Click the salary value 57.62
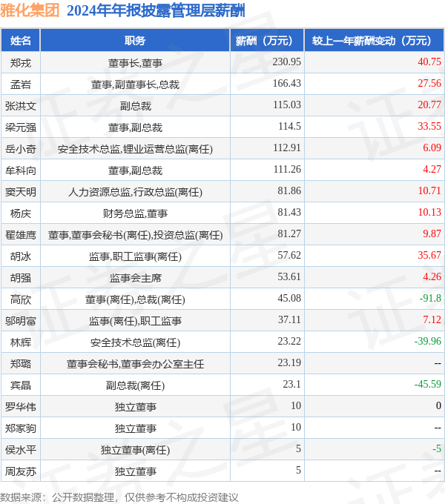This screenshot has height=504, width=445. coord(289,255)
